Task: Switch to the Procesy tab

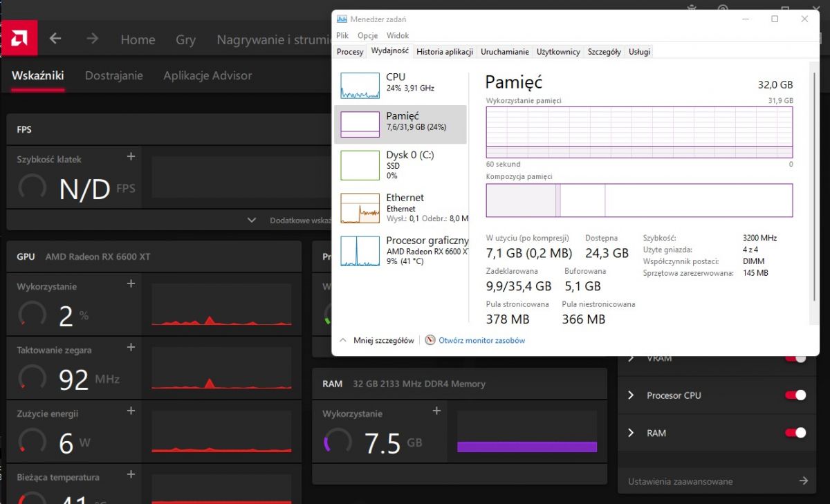Action: click(x=350, y=52)
